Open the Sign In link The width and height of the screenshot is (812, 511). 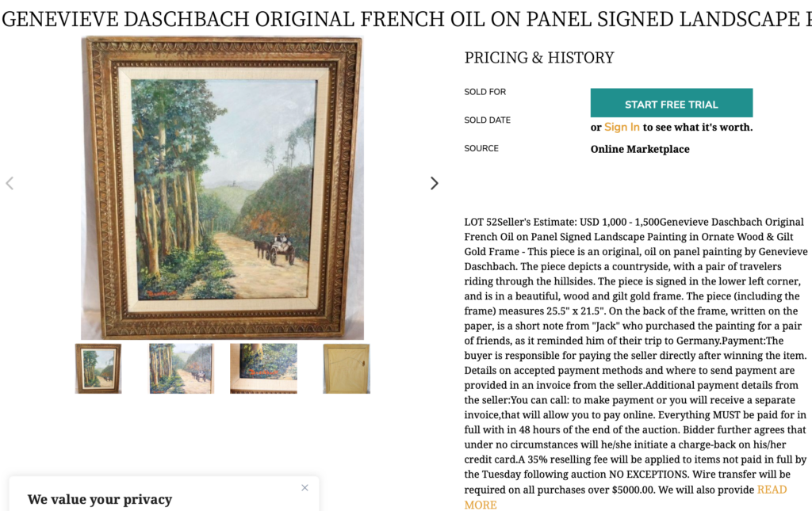[x=622, y=127]
